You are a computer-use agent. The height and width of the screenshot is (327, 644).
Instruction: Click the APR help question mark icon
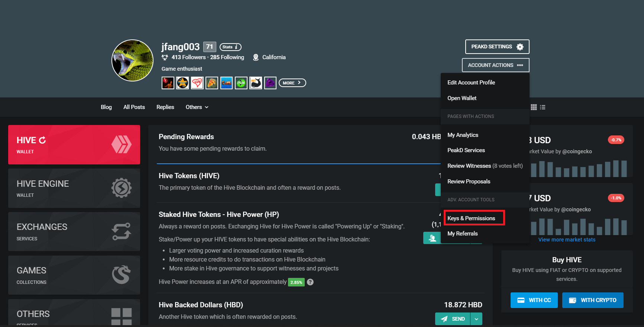tap(310, 282)
